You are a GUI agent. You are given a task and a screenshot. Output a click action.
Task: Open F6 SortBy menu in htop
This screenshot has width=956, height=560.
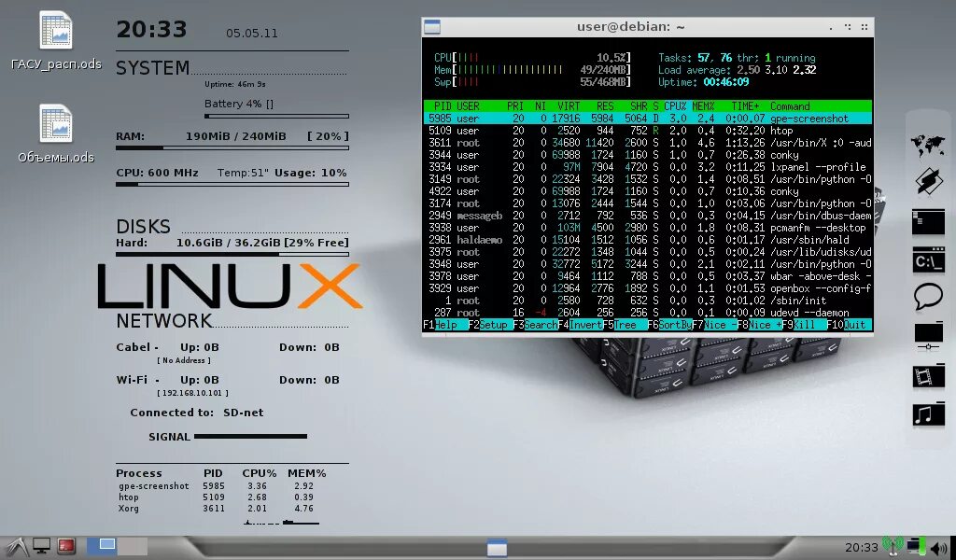point(669,325)
